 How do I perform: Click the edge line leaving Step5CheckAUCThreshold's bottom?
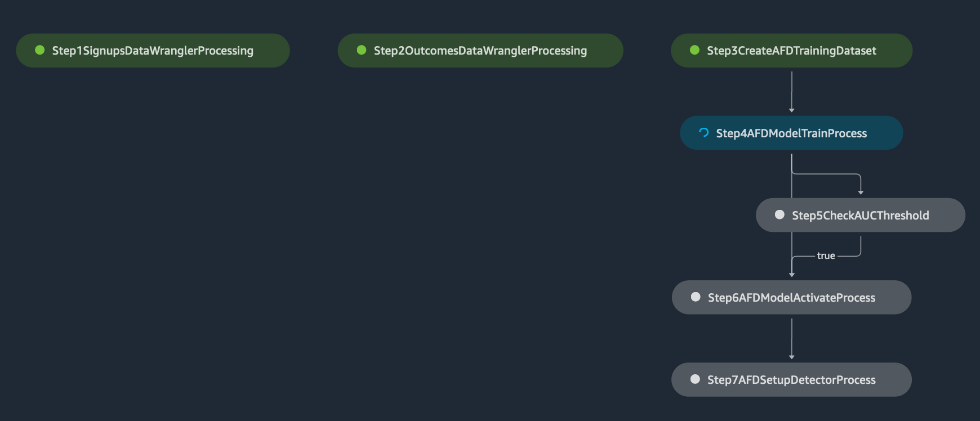coord(861,246)
